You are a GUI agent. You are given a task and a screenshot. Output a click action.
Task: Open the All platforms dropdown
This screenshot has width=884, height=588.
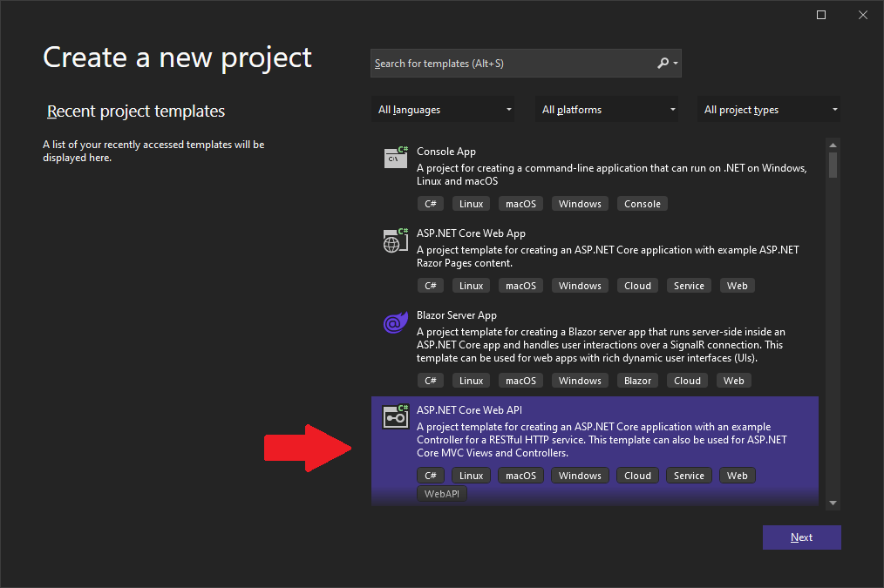point(607,109)
